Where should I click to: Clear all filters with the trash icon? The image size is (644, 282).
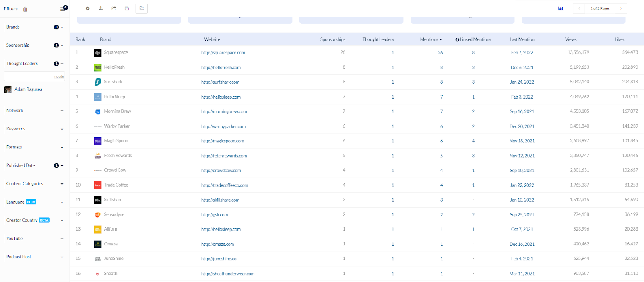tap(25, 9)
